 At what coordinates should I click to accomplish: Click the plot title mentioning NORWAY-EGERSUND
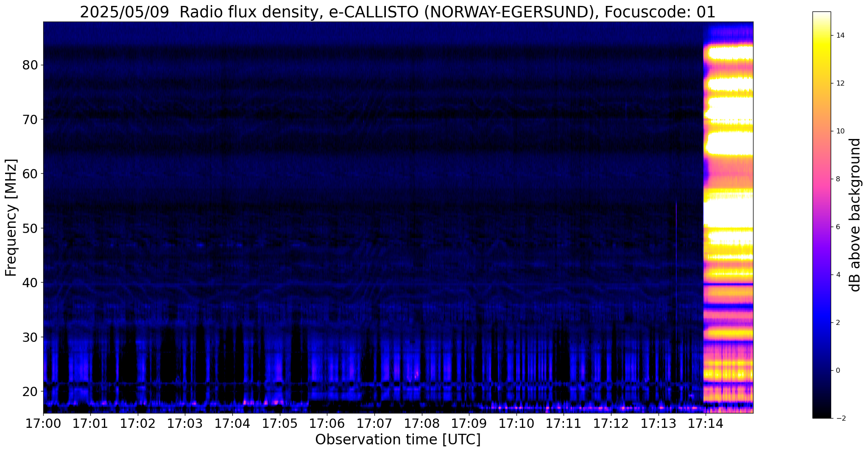tap(398, 12)
